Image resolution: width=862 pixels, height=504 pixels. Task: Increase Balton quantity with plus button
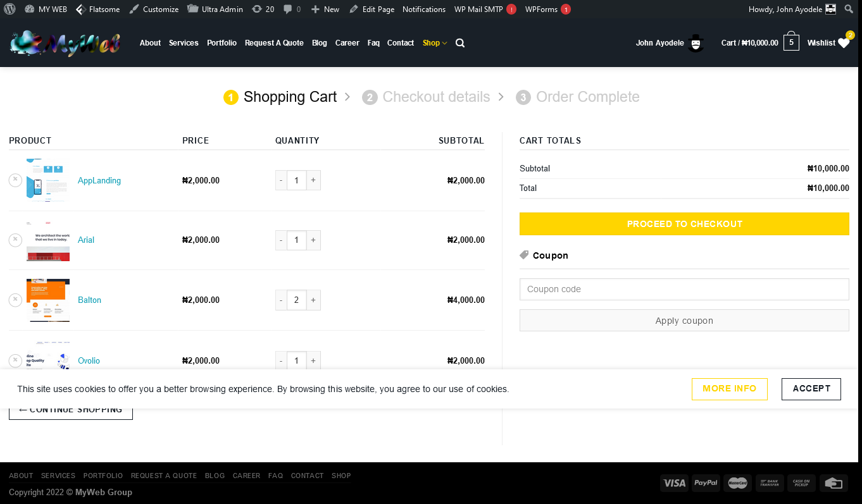313,300
